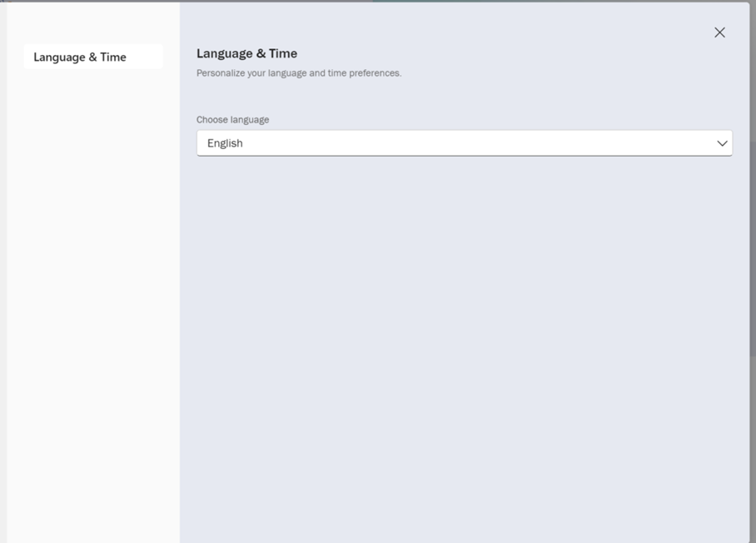Click the blank area below the language dropdown
The height and width of the screenshot is (543, 756).
pyautogui.click(x=464, y=333)
